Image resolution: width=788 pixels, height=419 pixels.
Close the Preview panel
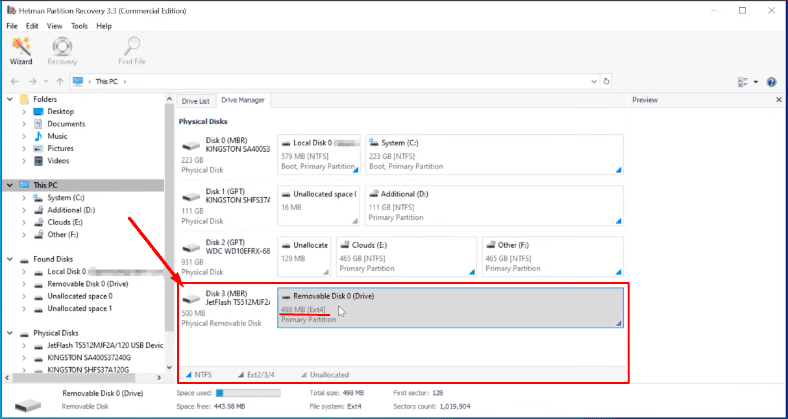[779, 100]
